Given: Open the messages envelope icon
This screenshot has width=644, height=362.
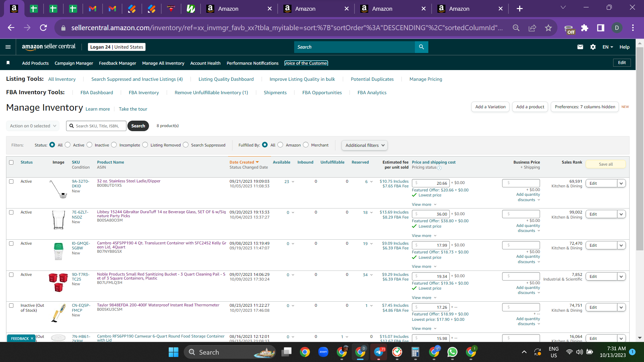Looking at the screenshot, I should [x=580, y=47].
